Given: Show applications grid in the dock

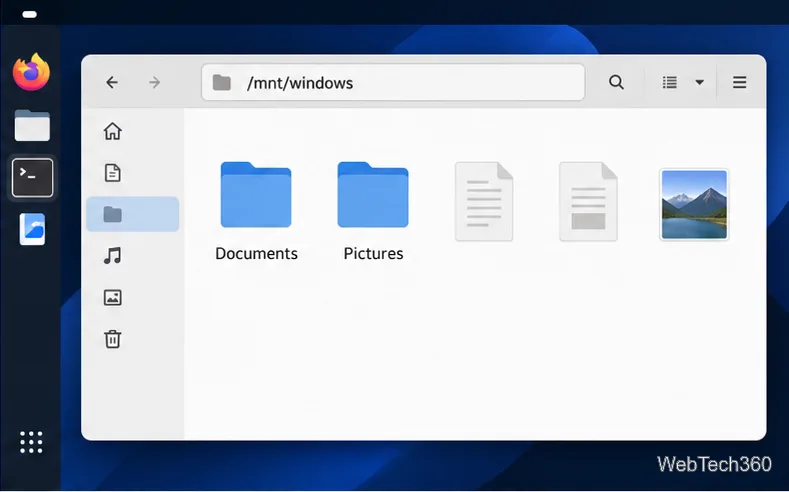Looking at the screenshot, I should click(31, 442).
